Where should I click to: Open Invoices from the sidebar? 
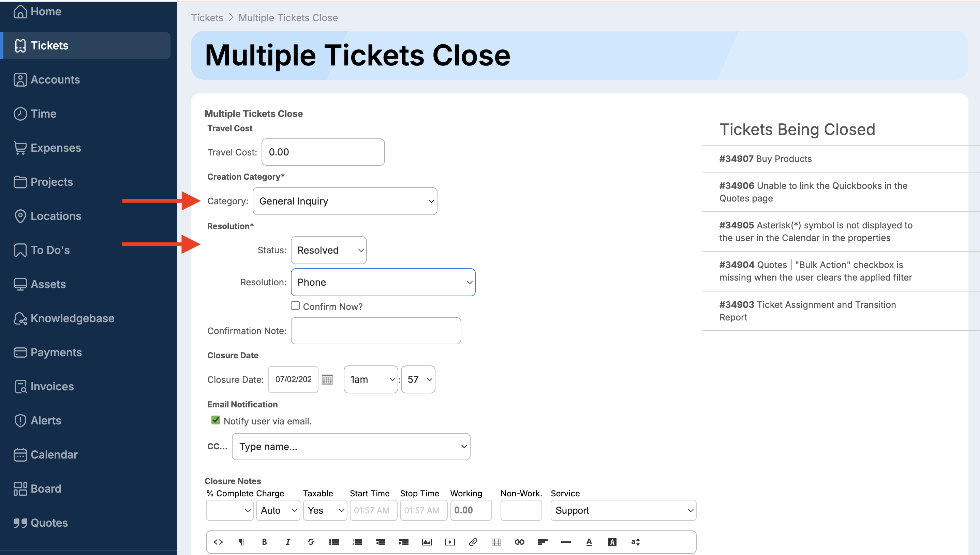52,386
